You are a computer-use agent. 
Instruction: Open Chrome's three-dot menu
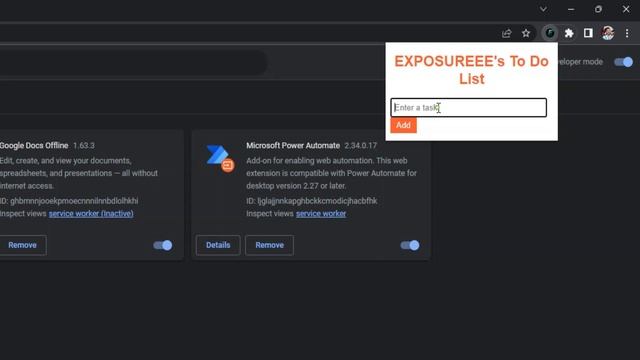tap(627, 33)
